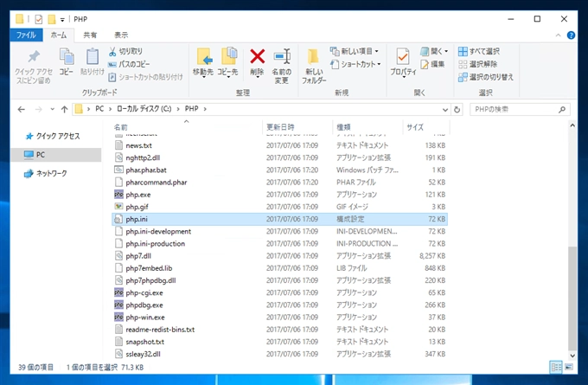Screen dimensions: 588x385
Task: Select file php.ini-production
Action: (x=279, y=244)
